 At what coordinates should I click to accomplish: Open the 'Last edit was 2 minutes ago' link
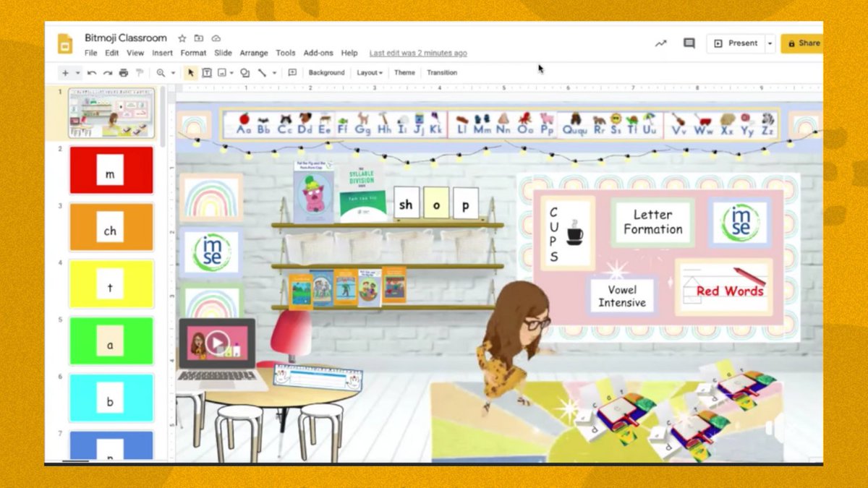point(418,53)
